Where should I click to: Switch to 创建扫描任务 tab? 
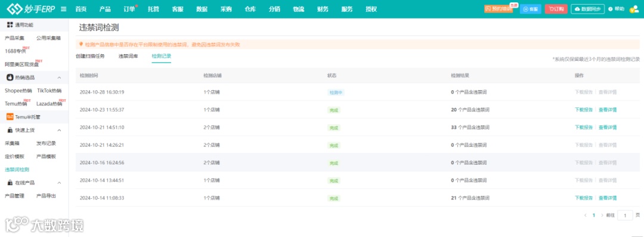91,56
